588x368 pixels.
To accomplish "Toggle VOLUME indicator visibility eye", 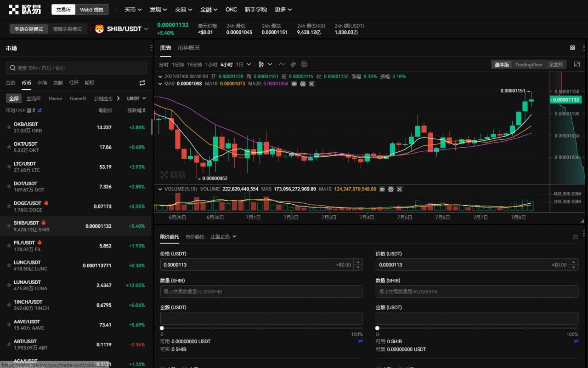I will (382, 189).
